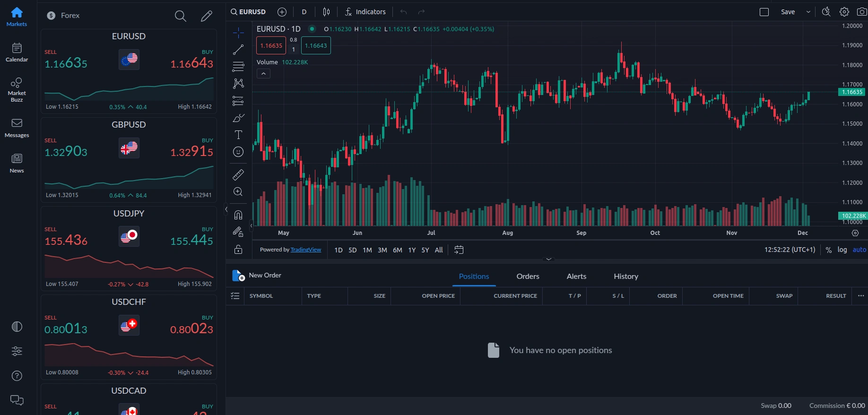Add a symbol to compare with the plus icon

click(282, 12)
